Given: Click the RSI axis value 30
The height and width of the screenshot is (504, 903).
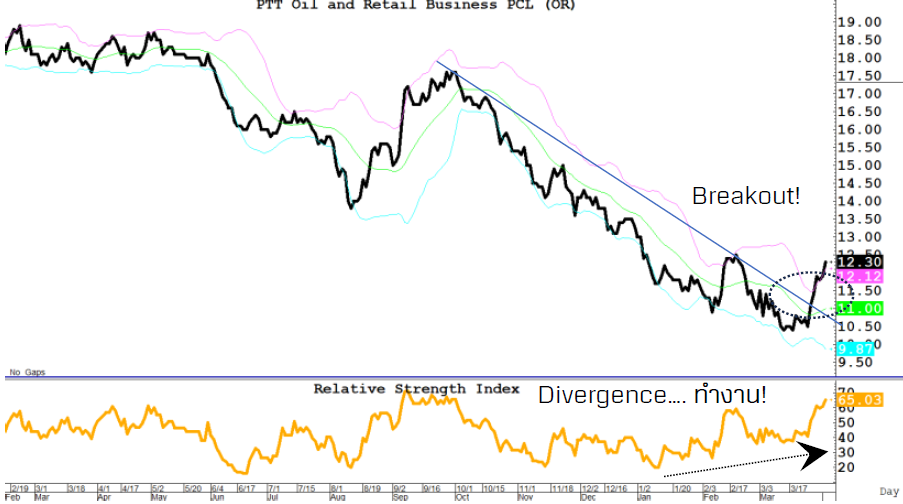Looking at the screenshot, I should (846, 453).
